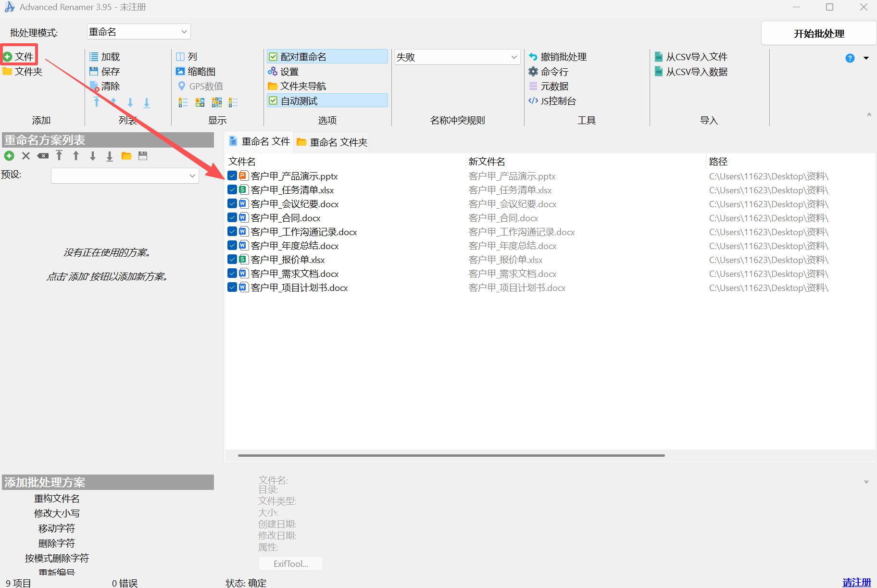Move method to top in 重命名方案列表
877x588 pixels.
[x=59, y=155]
